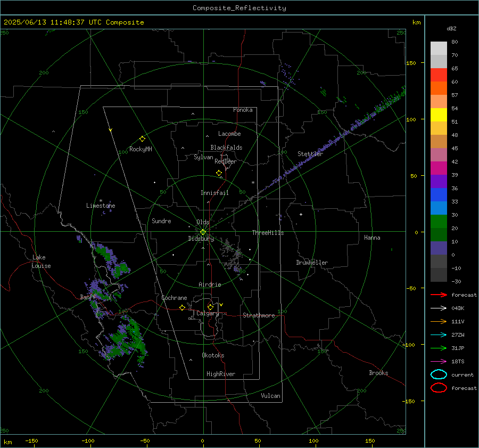The width and height of the screenshot is (479, 448).
Task: Click the Ponoka label
Action: [x=243, y=110]
